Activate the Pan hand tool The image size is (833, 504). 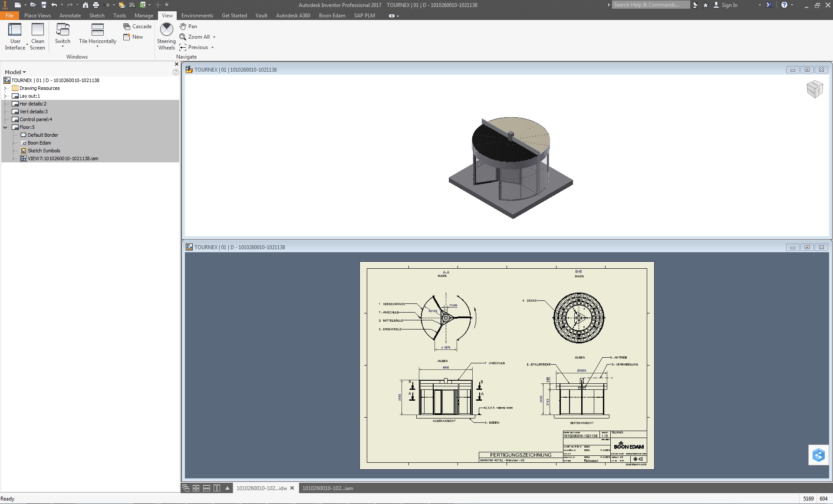click(x=188, y=26)
